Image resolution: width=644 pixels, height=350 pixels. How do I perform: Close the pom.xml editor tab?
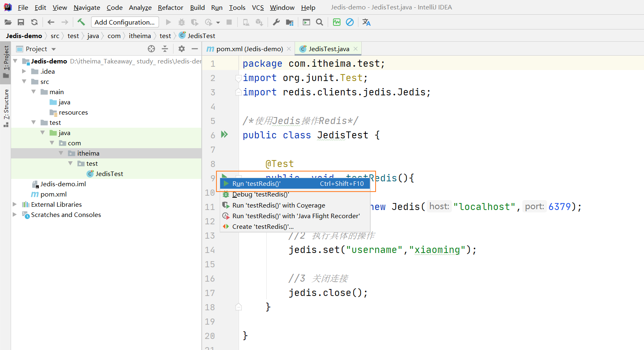coord(289,49)
